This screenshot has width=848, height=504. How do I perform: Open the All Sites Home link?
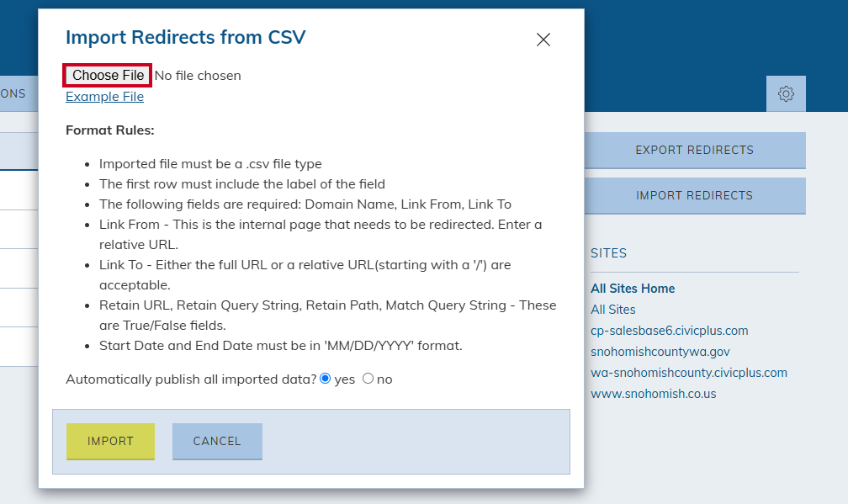click(633, 289)
